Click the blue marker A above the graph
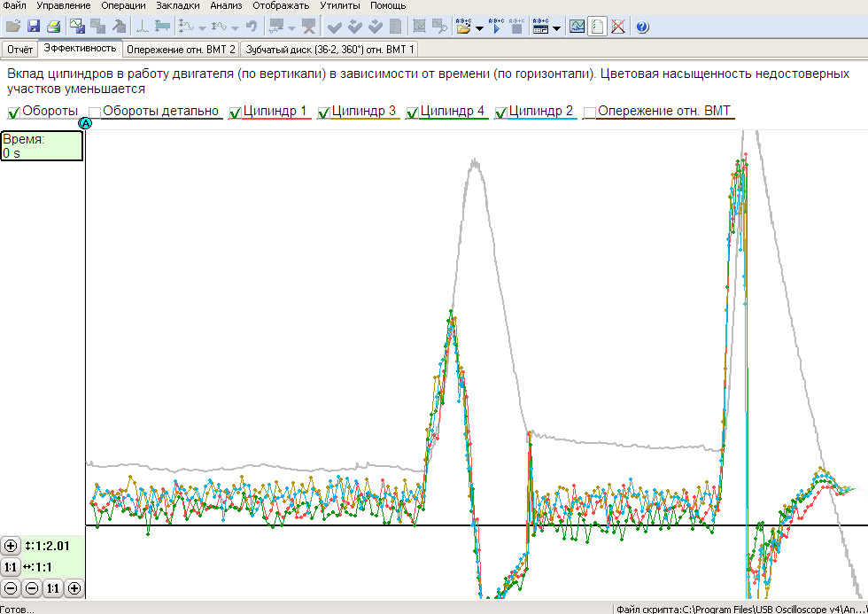This screenshot has height=614, width=868. (86, 124)
